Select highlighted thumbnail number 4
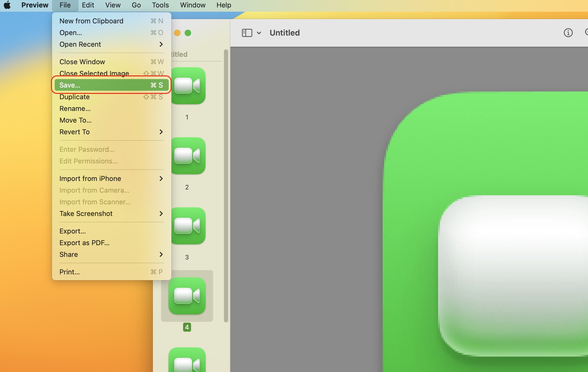Image resolution: width=588 pixels, height=372 pixels. [x=187, y=296]
